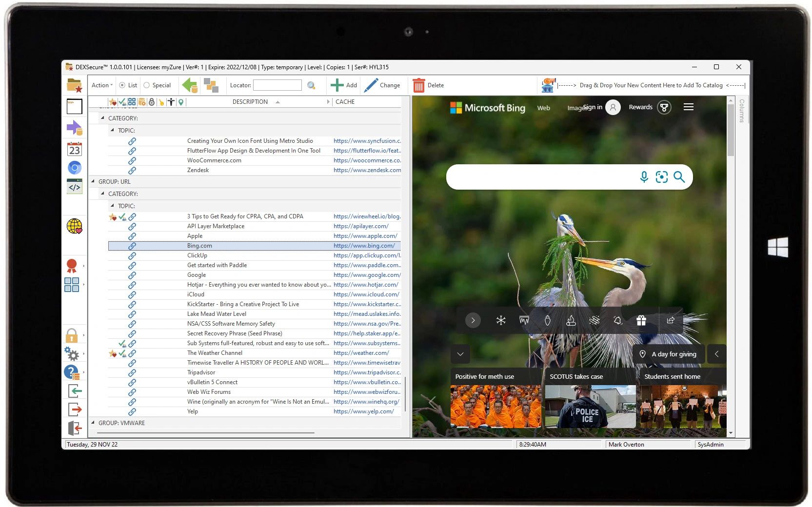Click the Locator input field
The image size is (812, 507).
277,85
